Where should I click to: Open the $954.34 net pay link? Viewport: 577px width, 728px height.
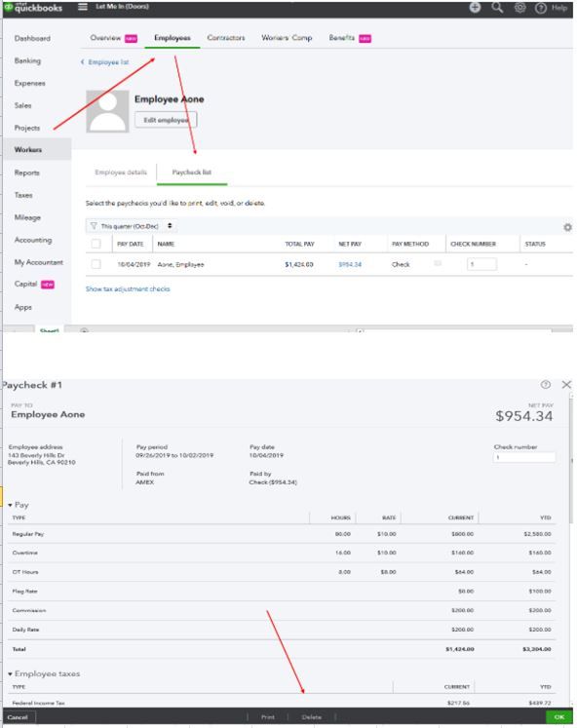(350, 264)
